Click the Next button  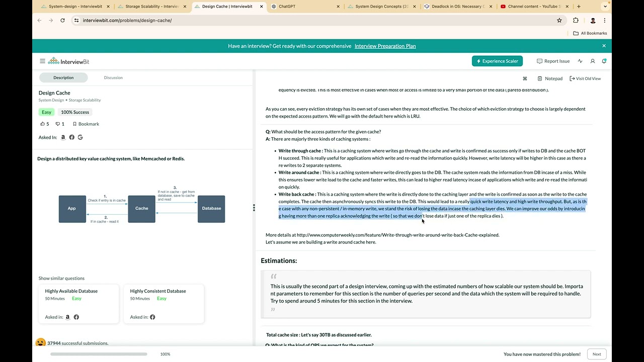point(597,354)
